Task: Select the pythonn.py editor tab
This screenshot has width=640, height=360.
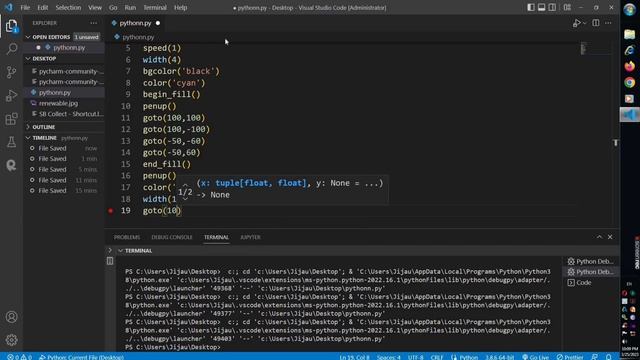Action: (x=135, y=23)
